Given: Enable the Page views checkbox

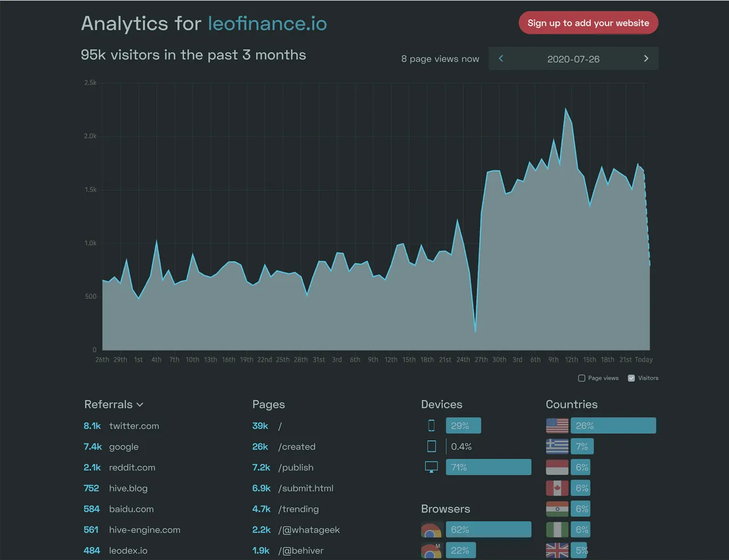Looking at the screenshot, I should coord(581,378).
